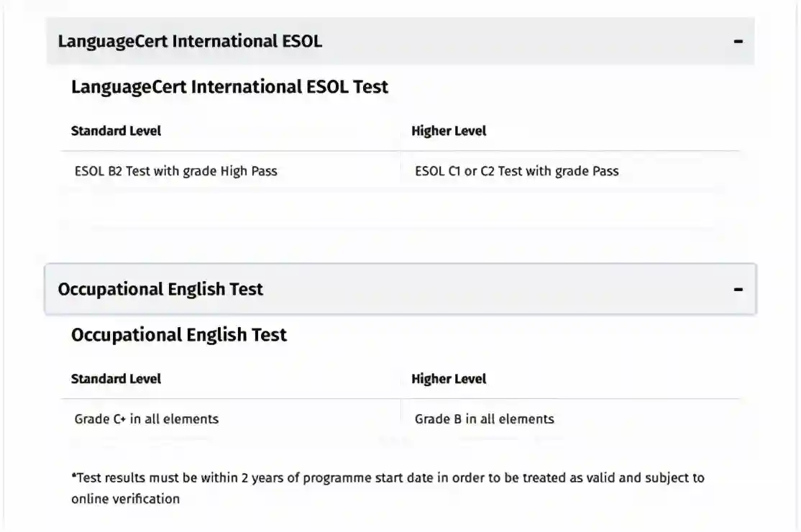Click the ESOL B2 Test requirement cell
This screenshot has height=532, width=801.
[175, 171]
